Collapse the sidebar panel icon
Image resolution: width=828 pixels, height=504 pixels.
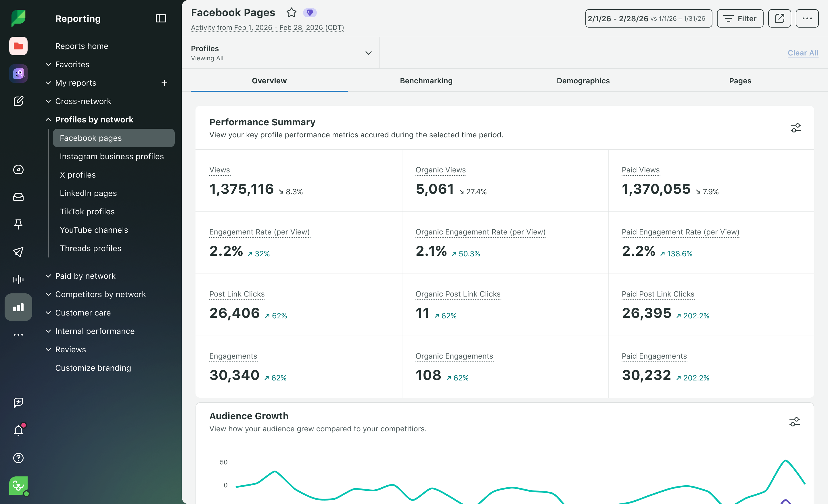(x=161, y=18)
